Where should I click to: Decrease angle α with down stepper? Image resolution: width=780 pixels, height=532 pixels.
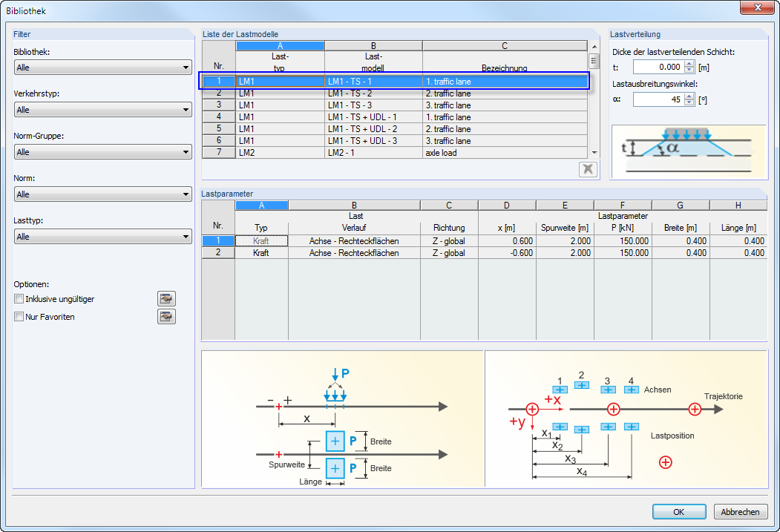[x=689, y=102]
